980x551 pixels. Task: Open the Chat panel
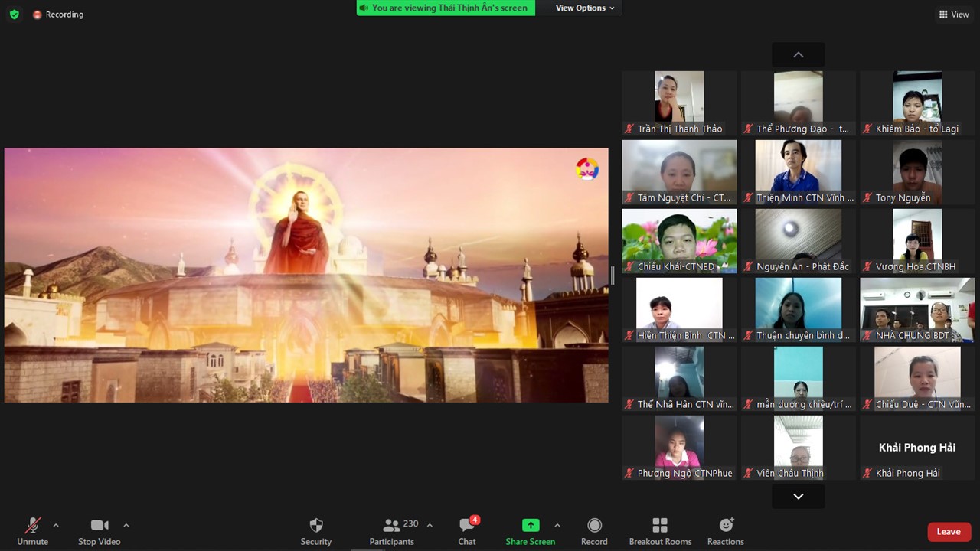tap(467, 530)
